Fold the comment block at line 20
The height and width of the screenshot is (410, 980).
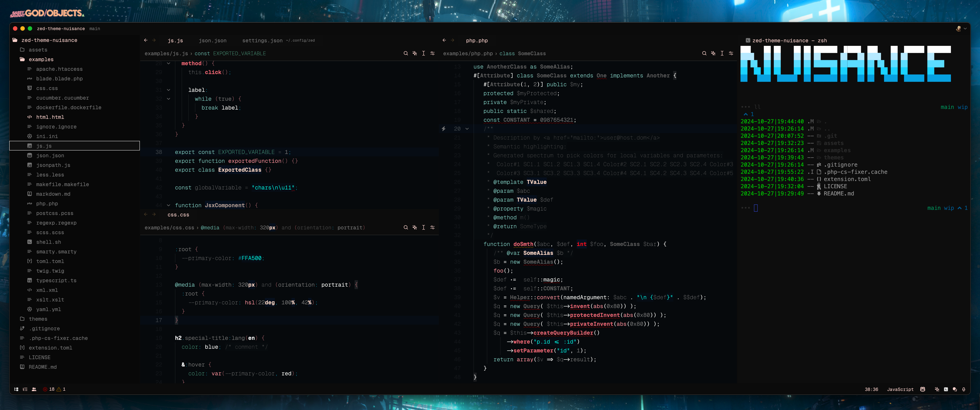467,129
